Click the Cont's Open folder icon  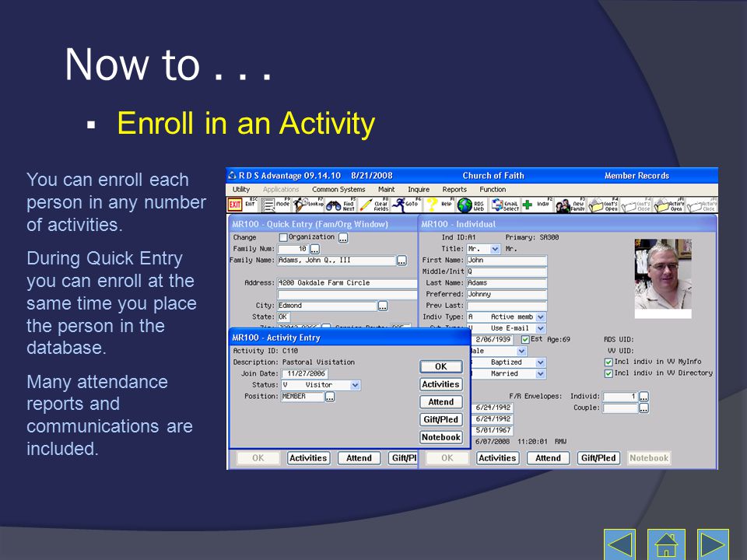(x=595, y=205)
